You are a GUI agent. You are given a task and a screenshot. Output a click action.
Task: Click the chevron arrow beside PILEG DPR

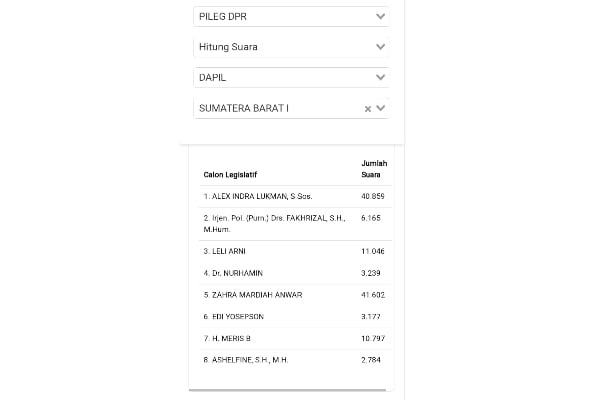[x=380, y=17]
